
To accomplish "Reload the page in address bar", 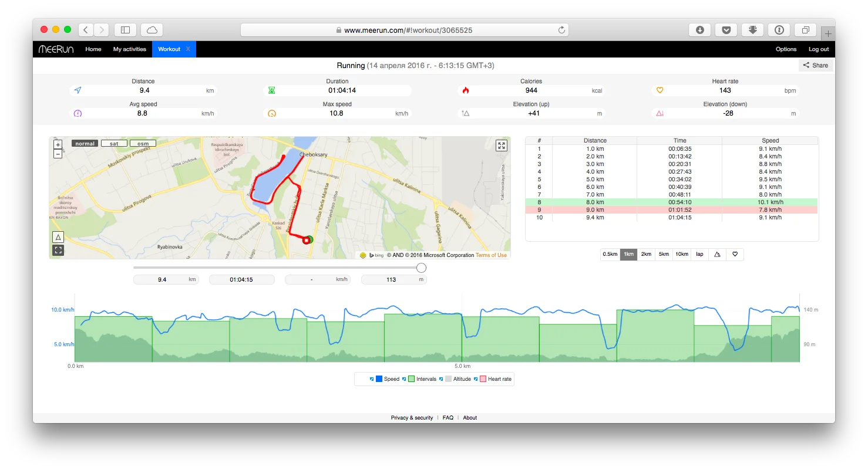I will 561,30.
